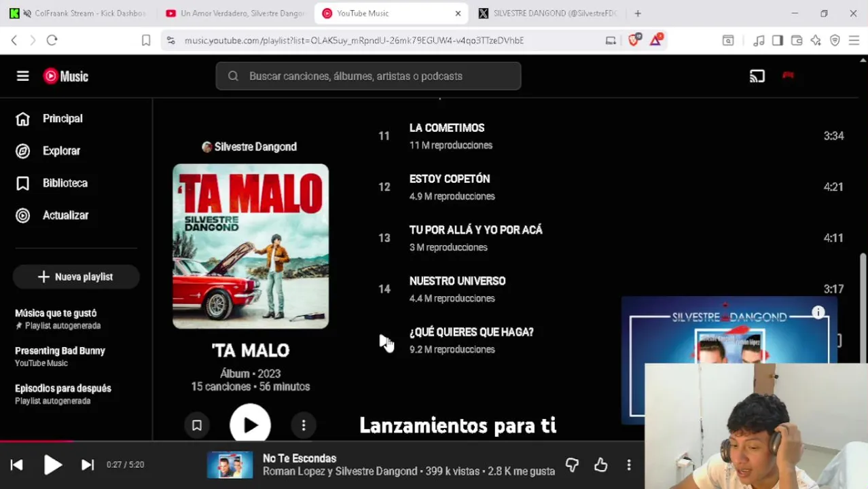The width and height of the screenshot is (868, 489).
Task: Open Explorar in the sidebar
Action: (x=48, y=151)
